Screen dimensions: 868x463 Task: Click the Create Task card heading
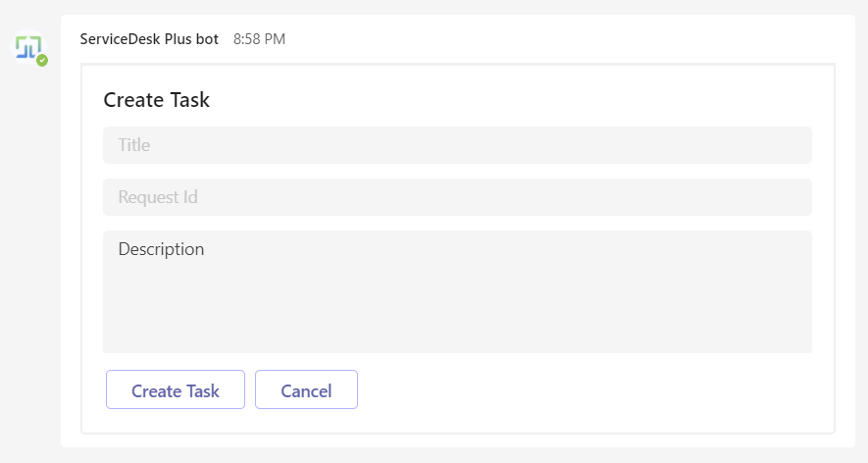click(156, 99)
